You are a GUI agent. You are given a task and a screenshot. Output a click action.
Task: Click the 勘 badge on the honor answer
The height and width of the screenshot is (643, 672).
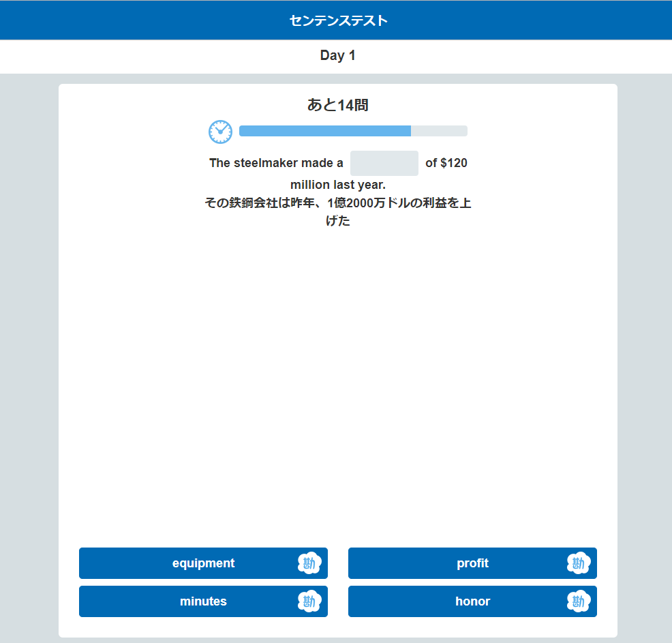coord(578,601)
